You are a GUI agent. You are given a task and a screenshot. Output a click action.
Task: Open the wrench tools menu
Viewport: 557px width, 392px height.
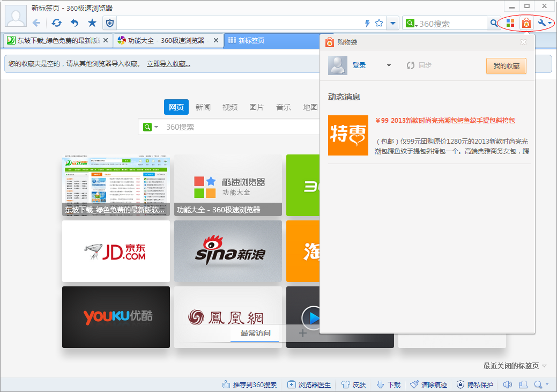point(545,24)
